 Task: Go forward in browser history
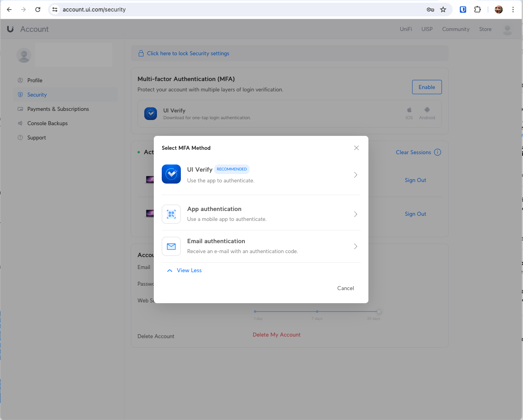[x=23, y=10]
